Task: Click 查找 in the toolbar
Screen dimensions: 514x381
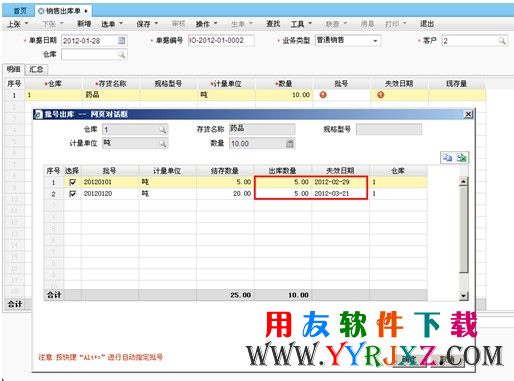Action: [273, 24]
